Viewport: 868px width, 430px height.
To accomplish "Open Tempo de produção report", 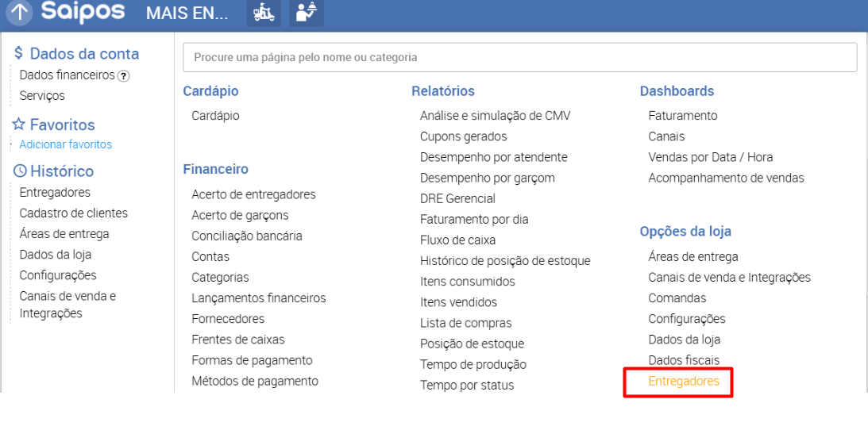I will click(x=473, y=365).
